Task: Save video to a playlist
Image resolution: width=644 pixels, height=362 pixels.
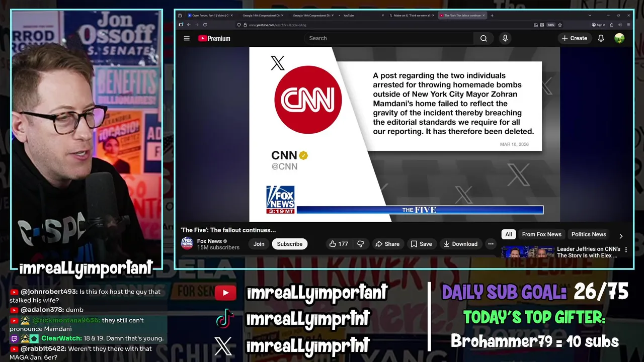Action: pyautogui.click(x=421, y=244)
